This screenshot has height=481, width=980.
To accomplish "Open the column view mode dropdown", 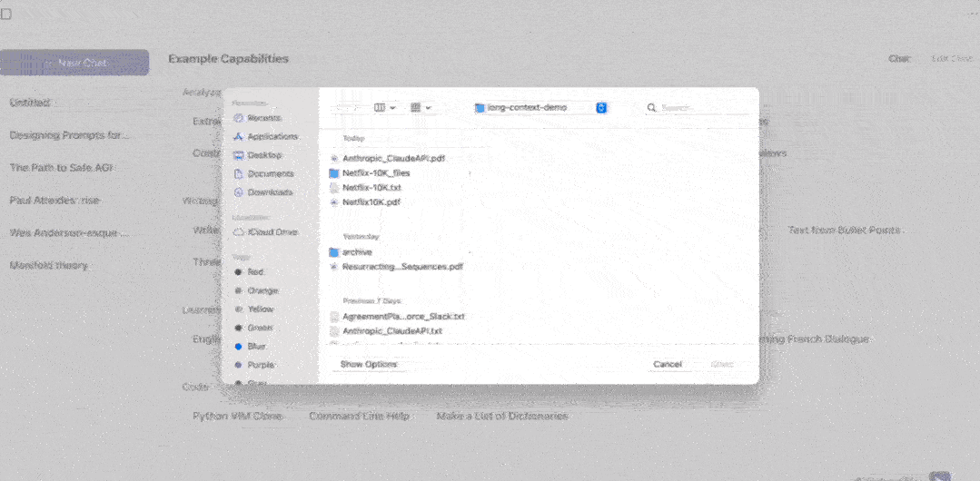I will click(384, 107).
